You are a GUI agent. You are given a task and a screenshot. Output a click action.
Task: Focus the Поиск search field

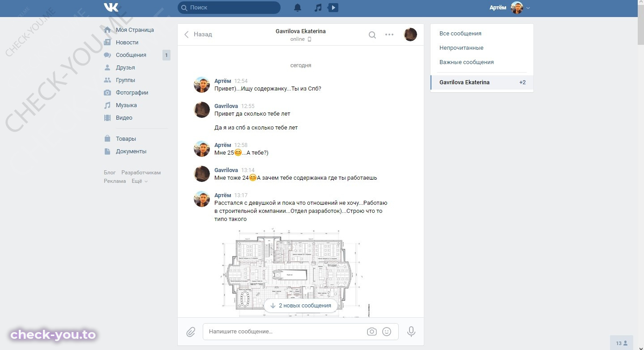pos(229,8)
